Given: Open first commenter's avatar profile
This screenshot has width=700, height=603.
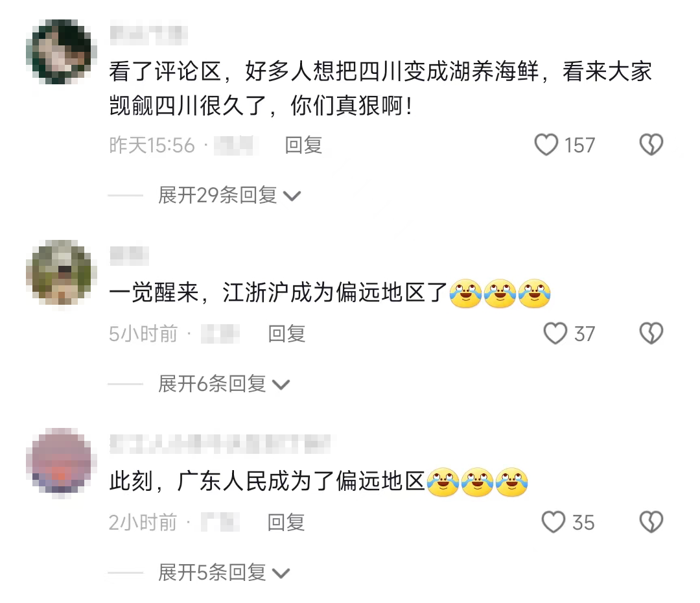Looking at the screenshot, I should pyautogui.click(x=58, y=51).
